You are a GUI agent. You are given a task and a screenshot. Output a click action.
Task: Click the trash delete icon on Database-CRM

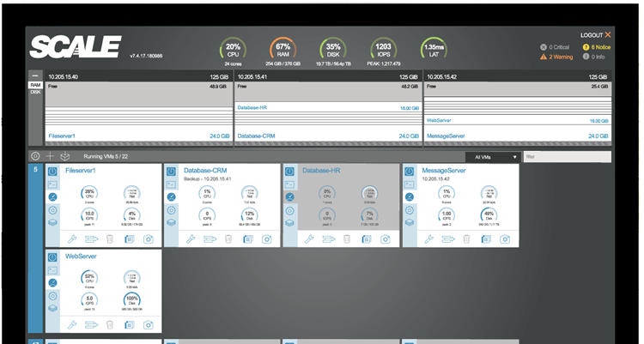[x=228, y=238]
